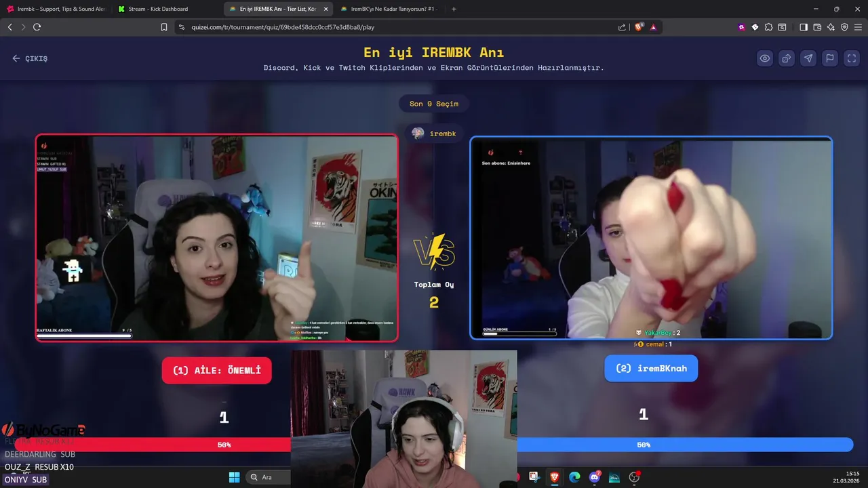Click the dice shuffle icon in quiz header
This screenshot has height=488, width=868.
click(x=787, y=58)
